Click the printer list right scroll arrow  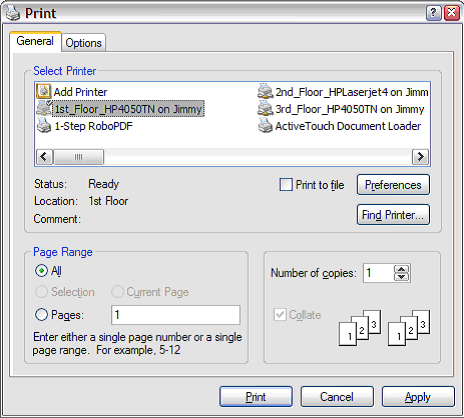click(421, 157)
